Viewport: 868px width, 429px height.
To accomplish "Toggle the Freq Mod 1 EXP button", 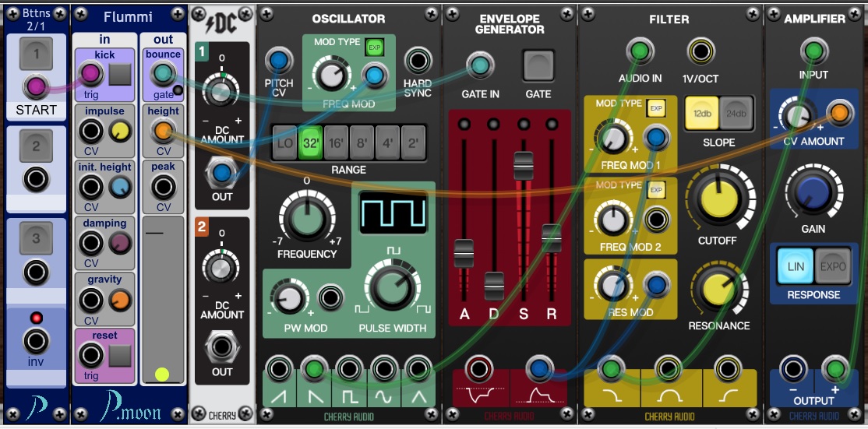I will (x=655, y=108).
